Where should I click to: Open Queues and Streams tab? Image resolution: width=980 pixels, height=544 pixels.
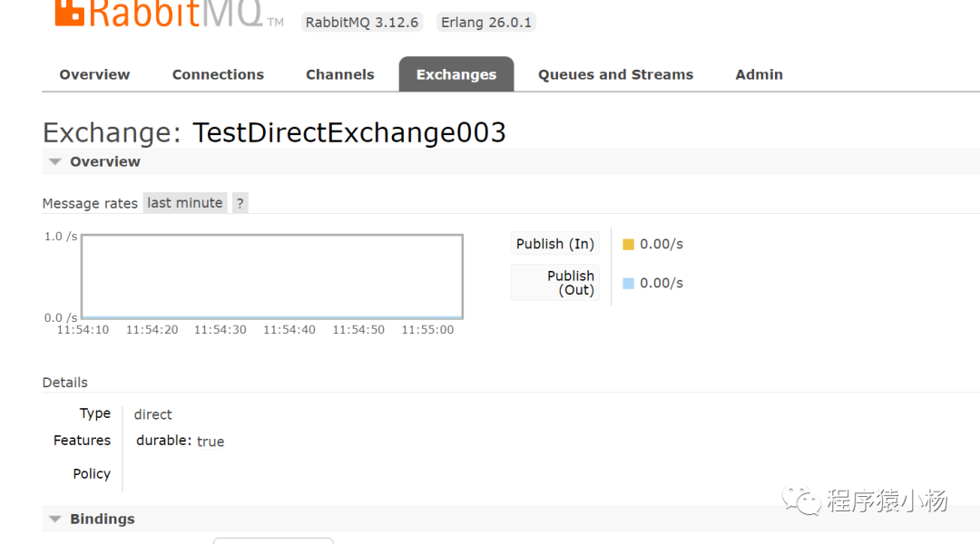[615, 74]
